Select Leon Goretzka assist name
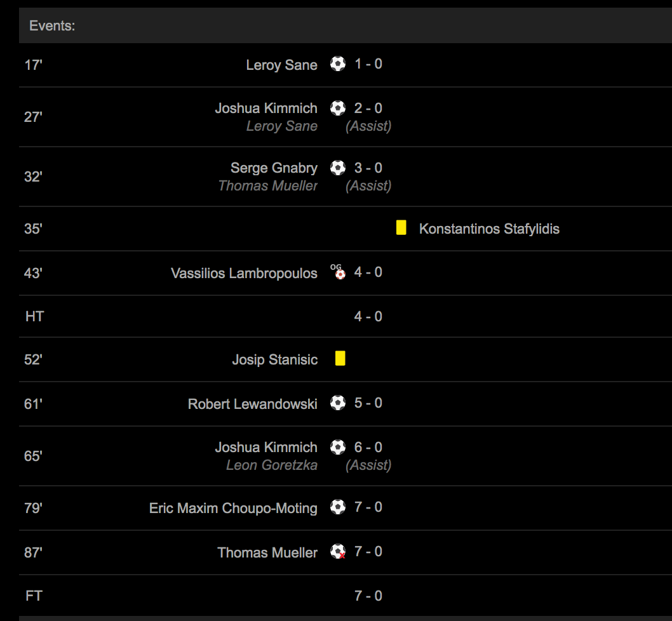The width and height of the screenshot is (672, 621). coord(271,465)
